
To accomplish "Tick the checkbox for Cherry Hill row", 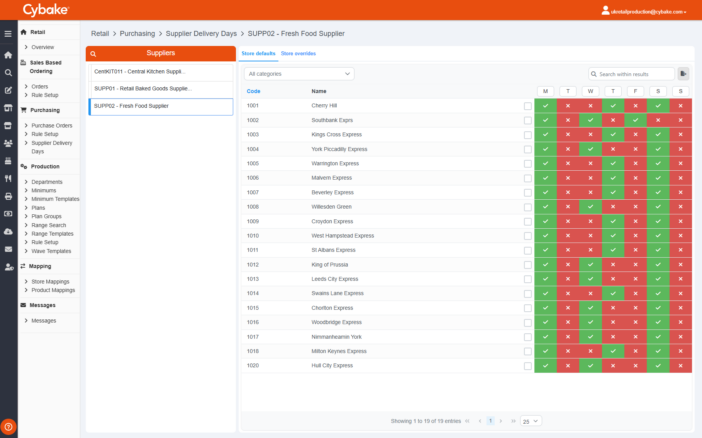I will click(528, 106).
